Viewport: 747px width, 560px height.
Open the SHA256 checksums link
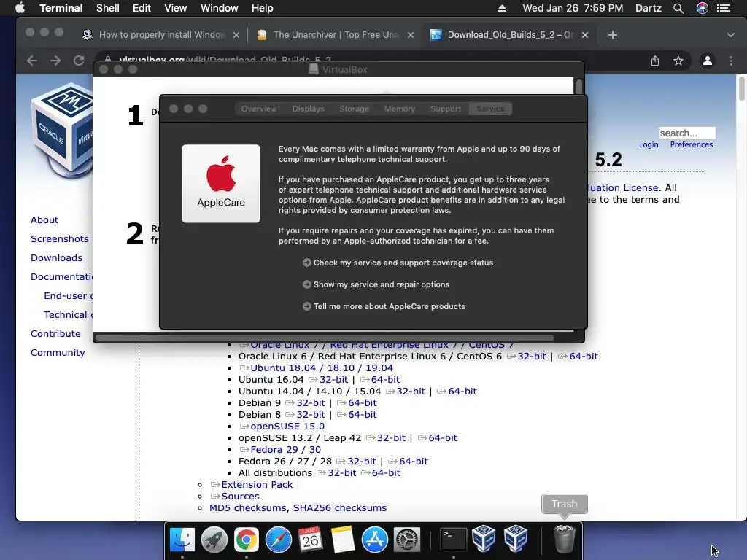(x=340, y=507)
